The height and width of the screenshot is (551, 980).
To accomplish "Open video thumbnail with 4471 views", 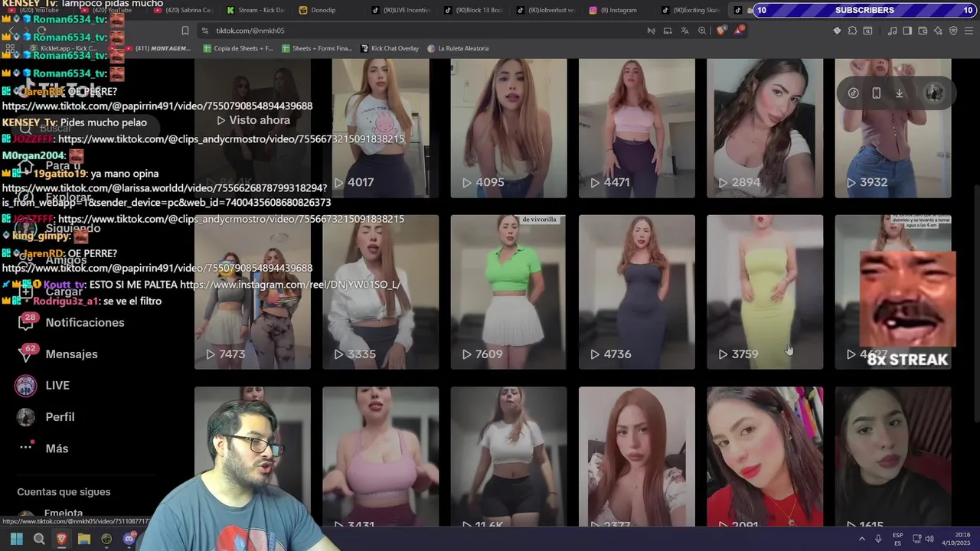I will point(637,129).
